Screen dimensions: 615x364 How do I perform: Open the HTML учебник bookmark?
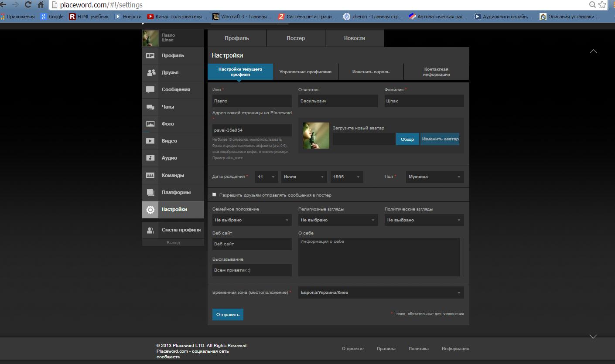click(x=89, y=17)
